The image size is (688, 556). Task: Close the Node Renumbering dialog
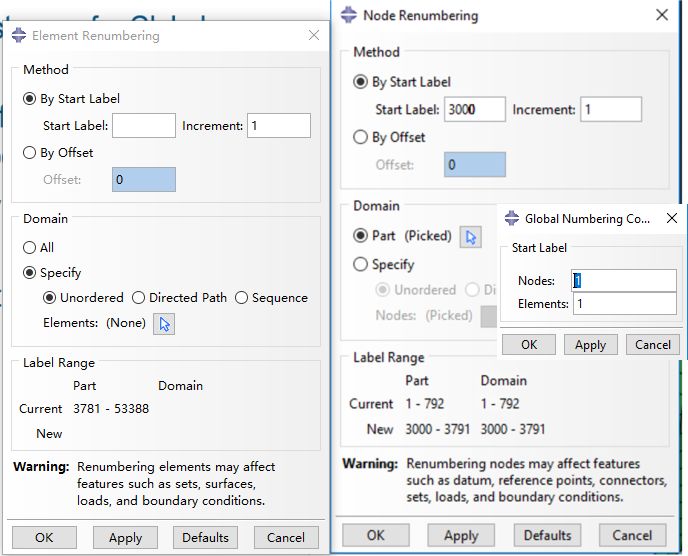(x=662, y=15)
